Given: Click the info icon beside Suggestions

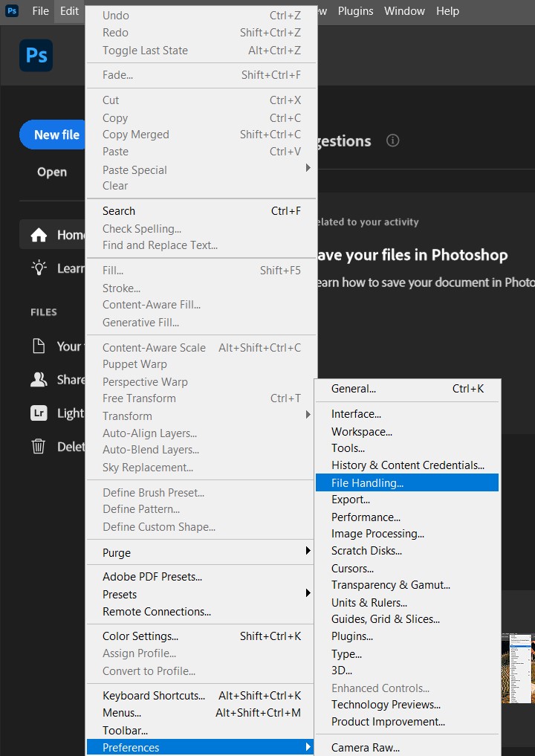Looking at the screenshot, I should tap(393, 140).
